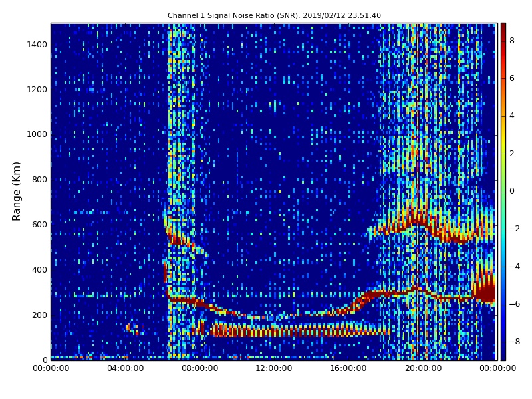Click the y-axis tick label 800
Screen dimensions: 532x399
point(39,180)
